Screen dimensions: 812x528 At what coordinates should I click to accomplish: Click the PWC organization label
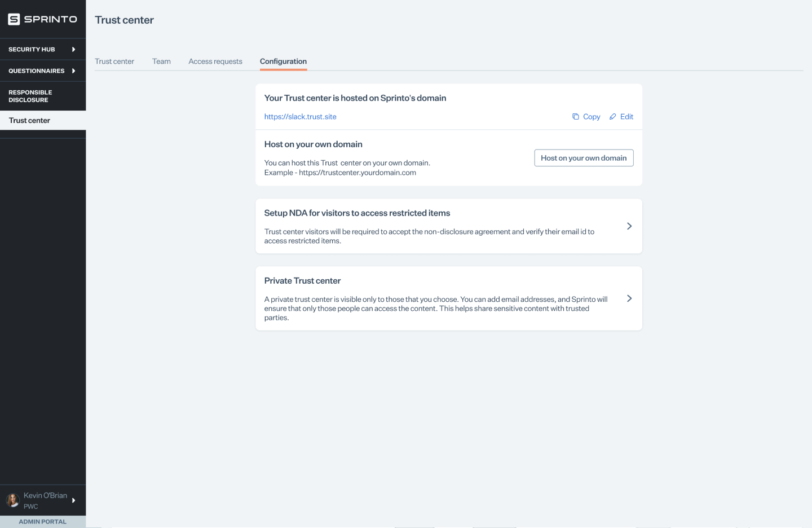point(31,507)
